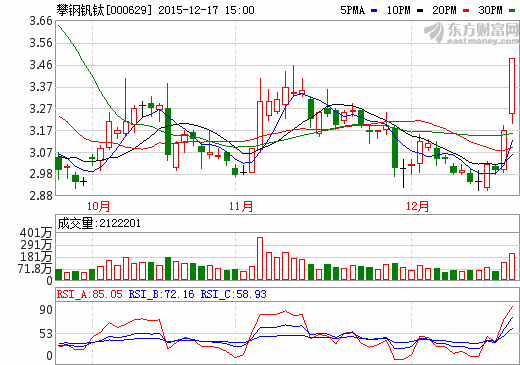Click the 3.17 price axis label
Screen dimensions: 520x365
41,131
